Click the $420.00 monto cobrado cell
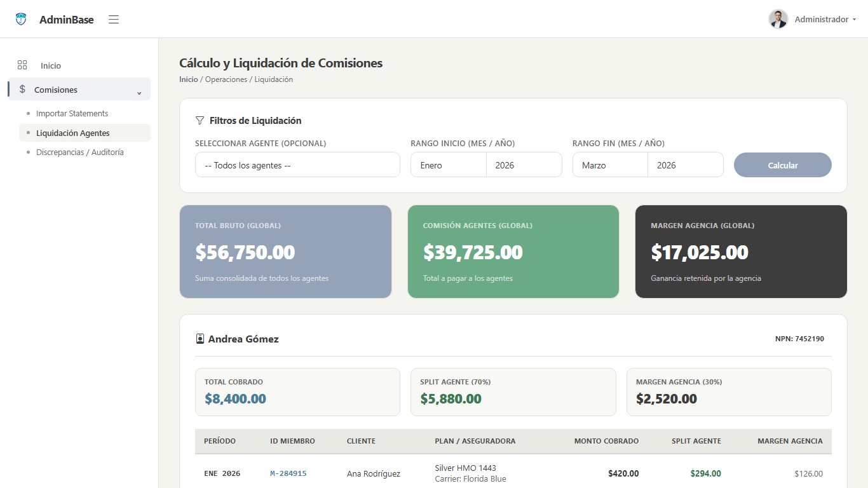Screen dimensions: 868x488 [x=623, y=473]
